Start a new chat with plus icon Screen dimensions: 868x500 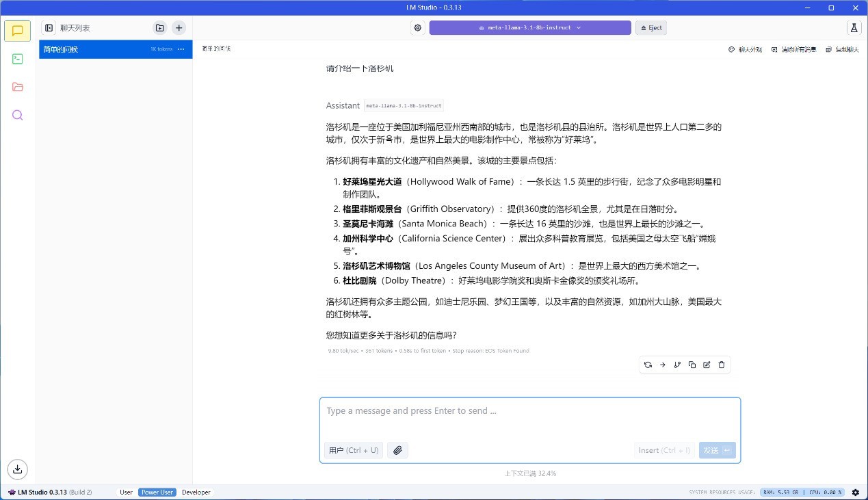pos(179,28)
